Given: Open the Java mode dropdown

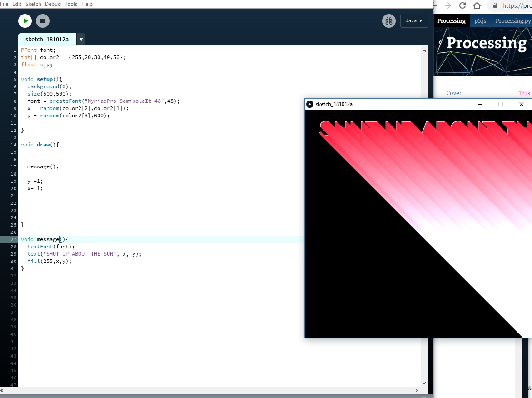Looking at the screenshot, I should tap(413, 21).
